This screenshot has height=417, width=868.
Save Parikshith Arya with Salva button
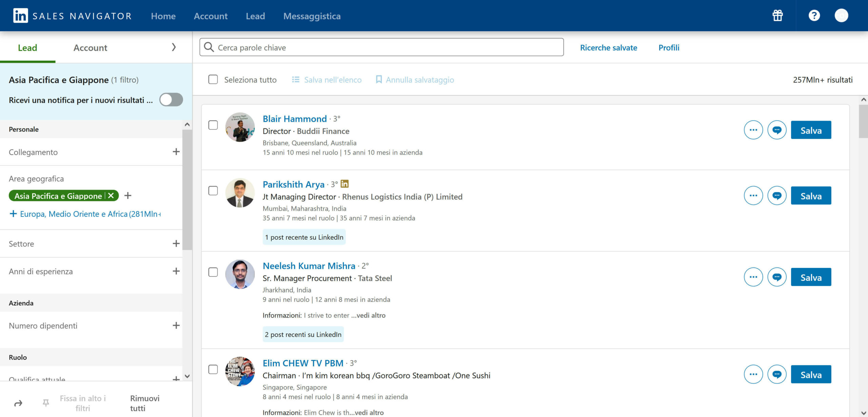click(x=811, y=196)
